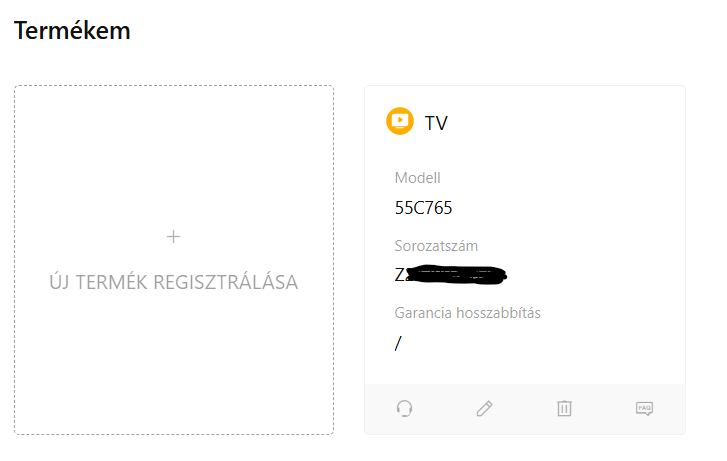Delete the registered TV using trash icon
Screen dimensions: 727x461
[x=564, y=409]
